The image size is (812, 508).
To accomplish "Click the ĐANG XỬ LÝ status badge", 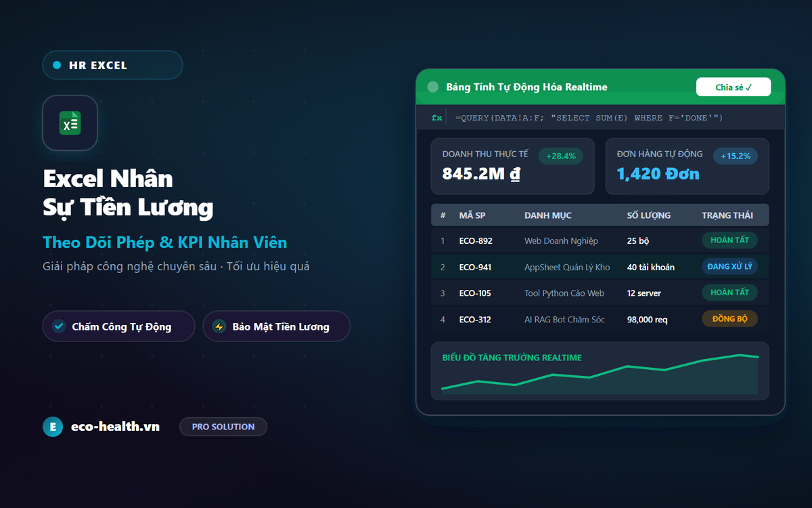I will point(729,266).
